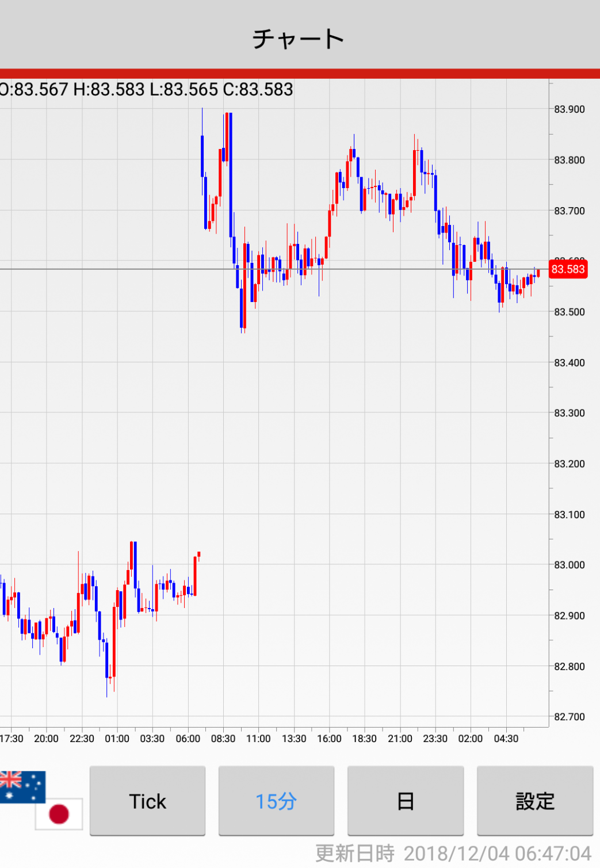Click the red 83.583 current price tag
Viewport: 600px width, 868px height.
(568, 269)
